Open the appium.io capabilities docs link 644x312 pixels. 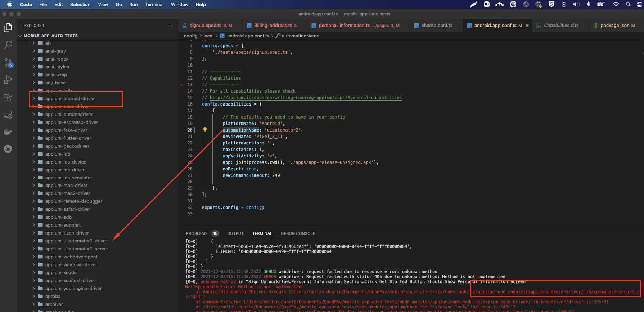[x=306, y=98]
